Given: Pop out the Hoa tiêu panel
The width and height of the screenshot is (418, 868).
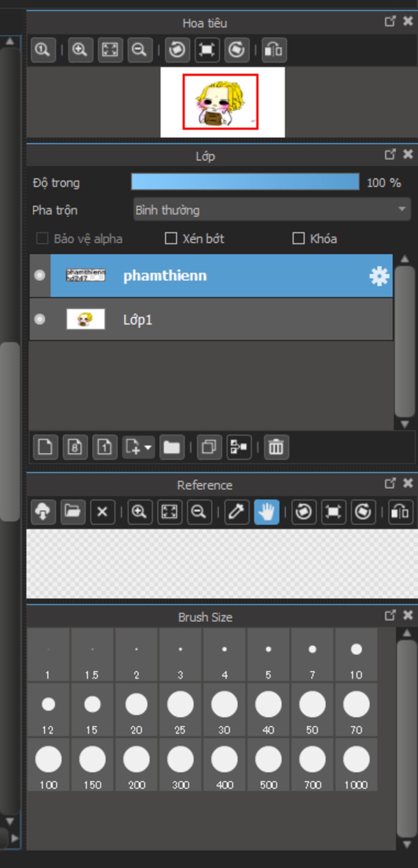Looking at the screenshot, I should tap(390, 21).
